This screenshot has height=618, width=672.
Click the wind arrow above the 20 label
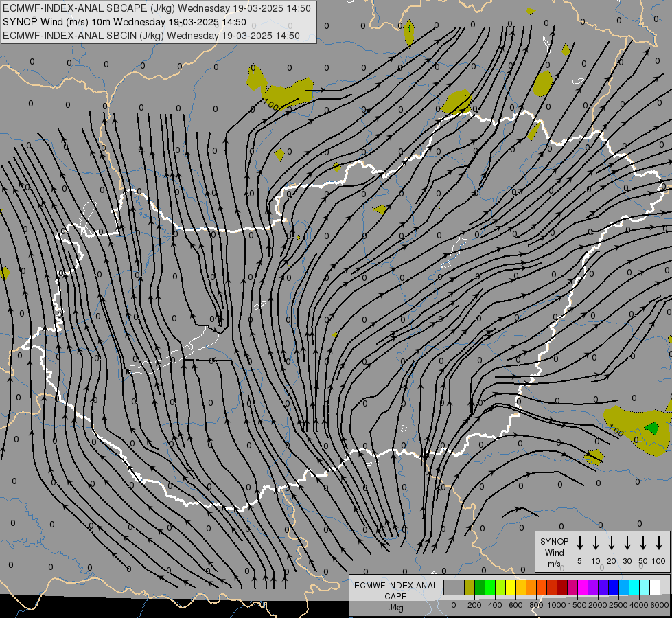[x=611, y=543]
